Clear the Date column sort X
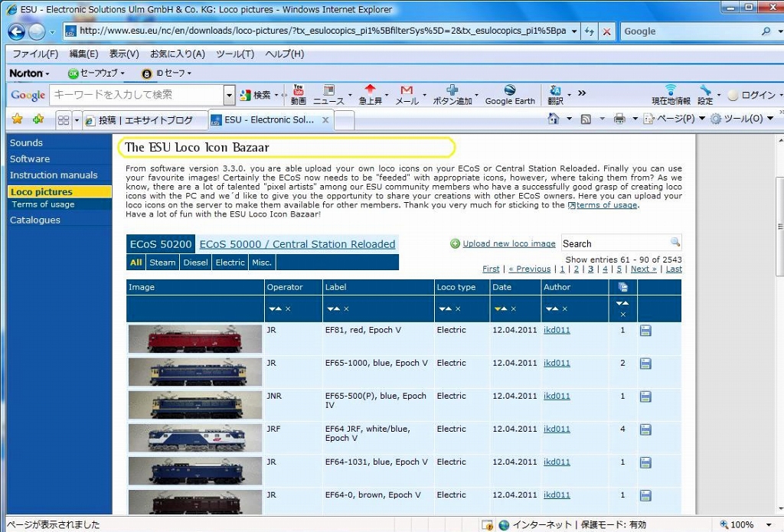784x532 pixels. (514, 309)
